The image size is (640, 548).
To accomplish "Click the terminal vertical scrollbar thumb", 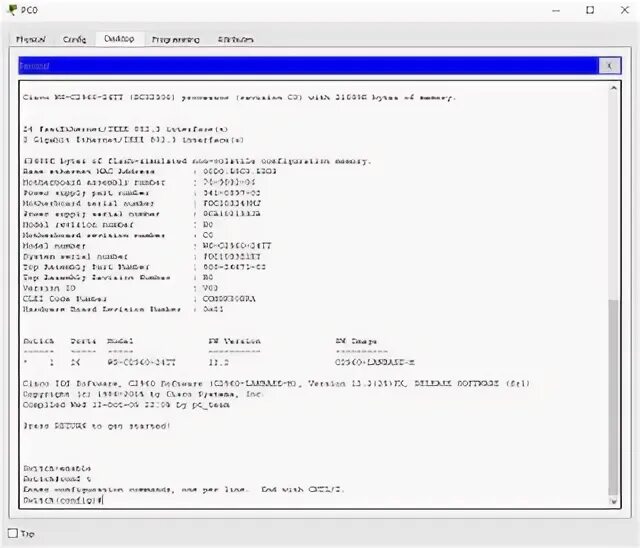I will click(613, 397).
